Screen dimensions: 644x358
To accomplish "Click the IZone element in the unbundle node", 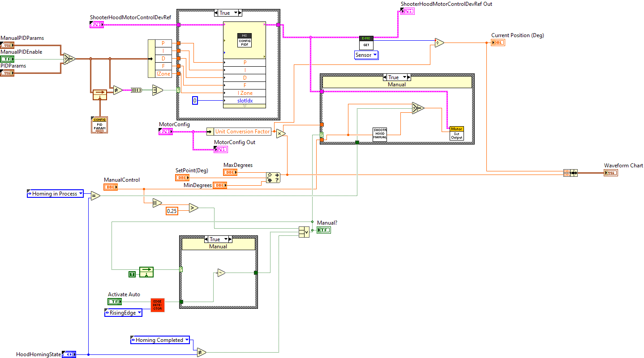I will [x=163, y=74].
